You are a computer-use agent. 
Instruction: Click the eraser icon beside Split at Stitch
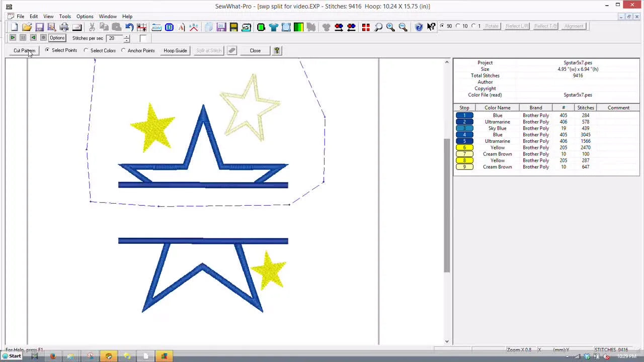pos(232,50)
